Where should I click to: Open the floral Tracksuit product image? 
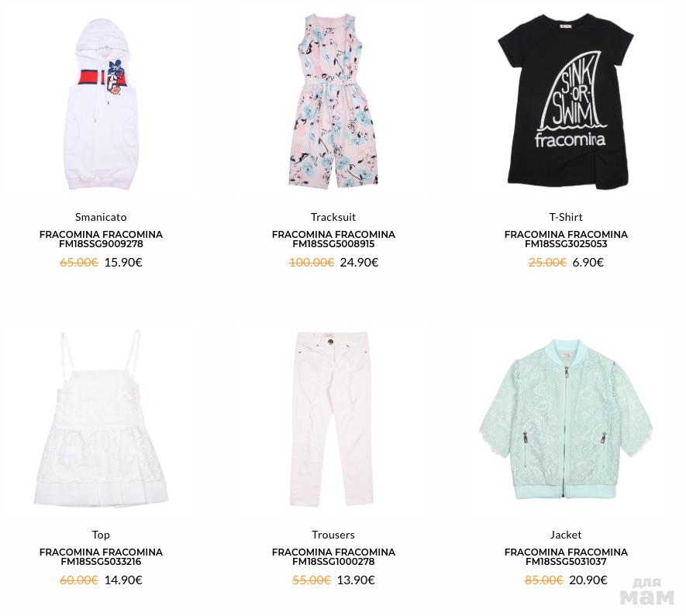[x=333, y=101]
